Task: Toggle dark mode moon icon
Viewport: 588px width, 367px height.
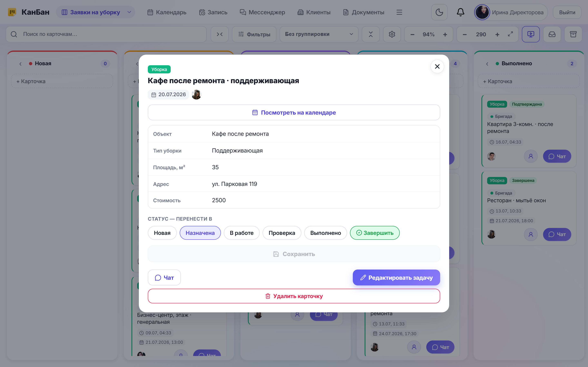Action: (x=439, y=12)
